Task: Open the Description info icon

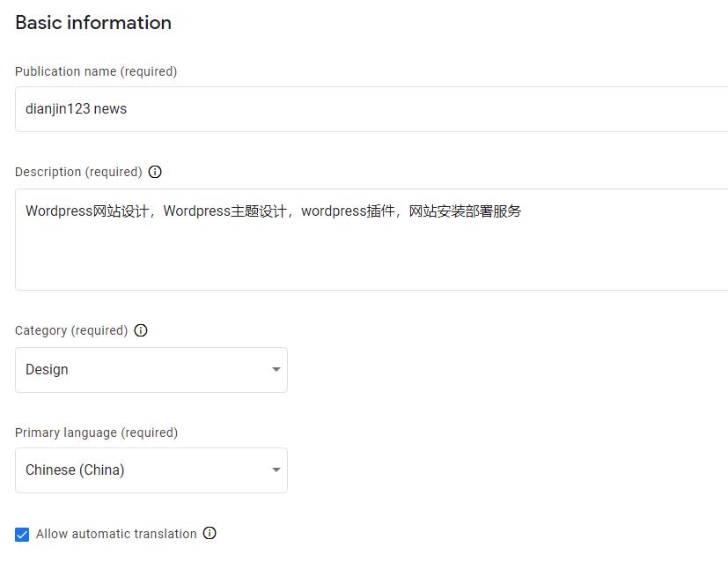Action: click(155, 172)
